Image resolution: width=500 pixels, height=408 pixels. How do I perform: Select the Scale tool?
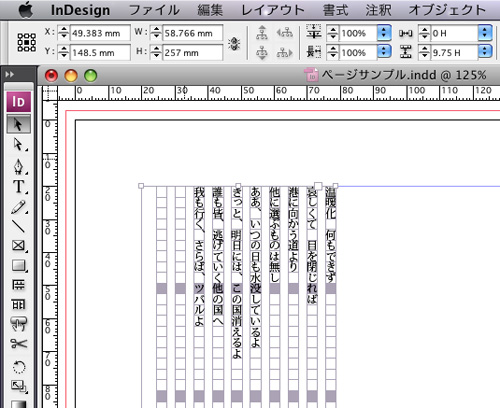(18, 386)
